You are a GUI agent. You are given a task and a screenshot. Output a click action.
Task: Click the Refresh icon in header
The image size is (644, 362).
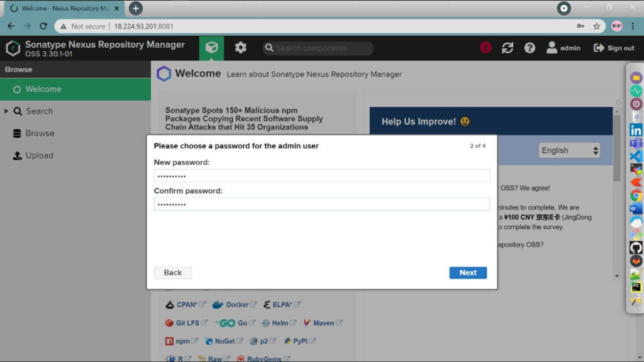pyautogui.click(x=508, y=48)
